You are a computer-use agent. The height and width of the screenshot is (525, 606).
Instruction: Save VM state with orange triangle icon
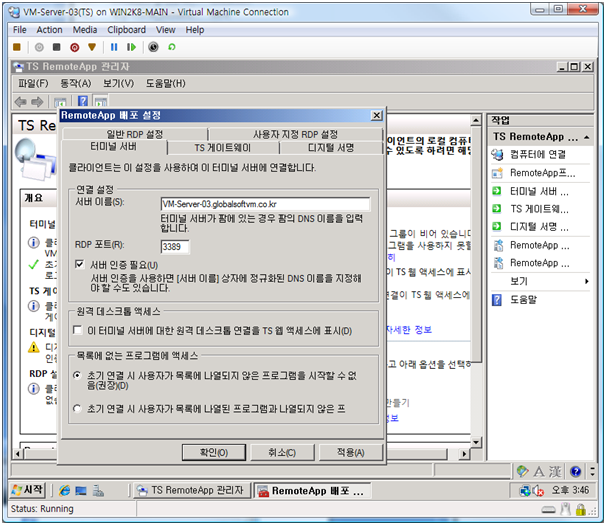(x=92, y=47)
